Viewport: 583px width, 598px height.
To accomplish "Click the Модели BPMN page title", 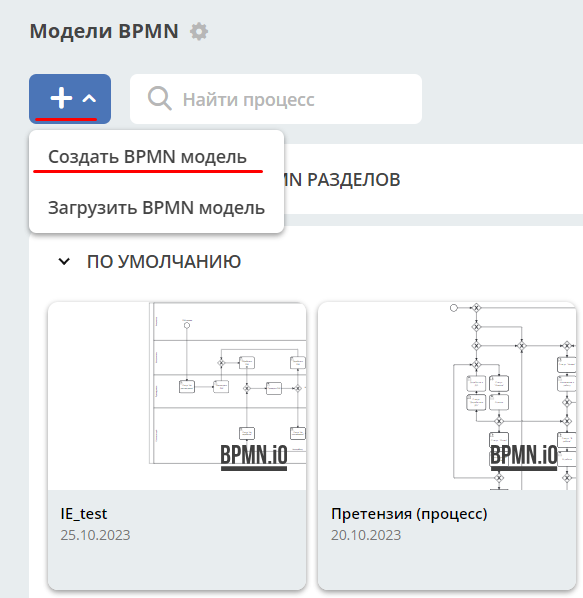I will coord(104,31).
